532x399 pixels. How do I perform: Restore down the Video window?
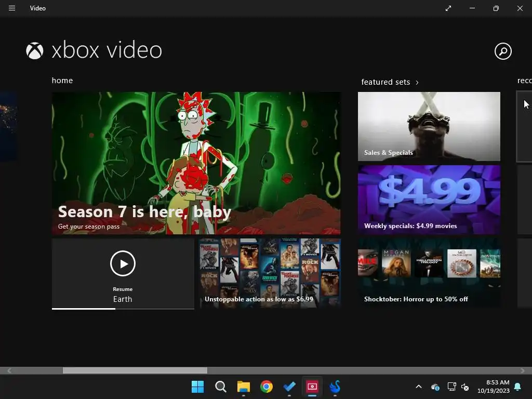click(x=496, y=8)
